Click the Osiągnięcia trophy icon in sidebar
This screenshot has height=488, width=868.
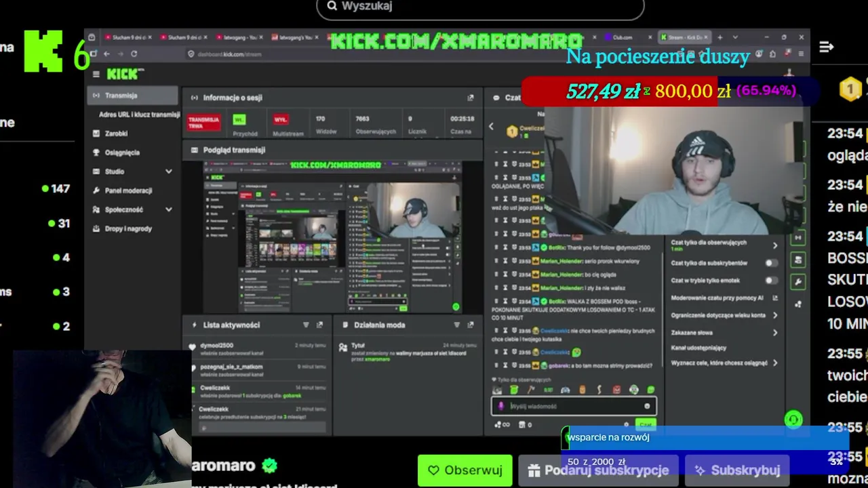click(96, 152)
